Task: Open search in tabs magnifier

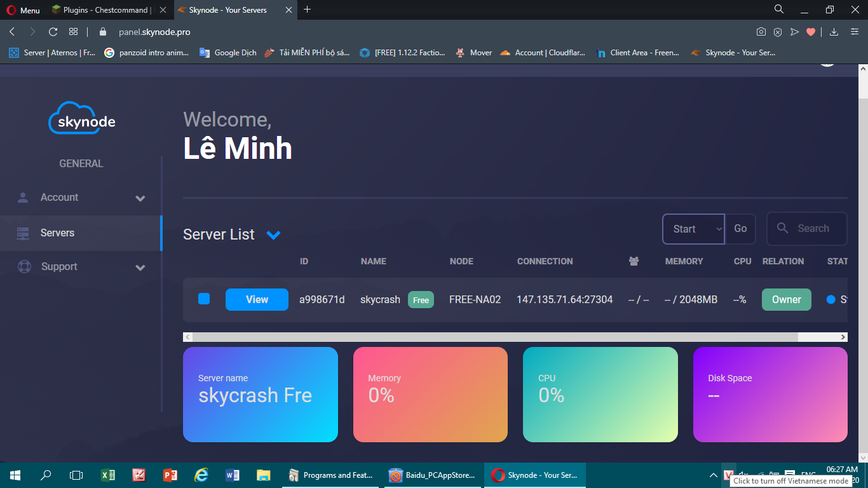Action: coord(779,9)
